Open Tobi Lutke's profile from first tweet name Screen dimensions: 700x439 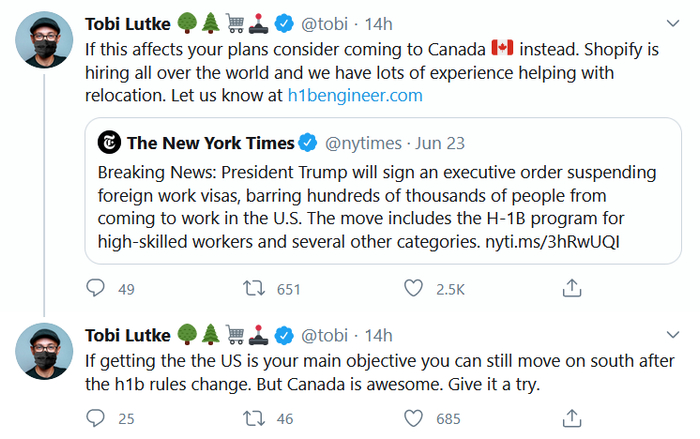click(x=128, y=24)
